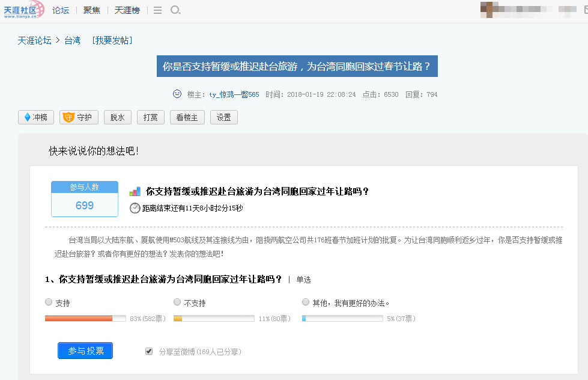
Task: Open the 论坛 menu item
Action: tap(61, 10)
